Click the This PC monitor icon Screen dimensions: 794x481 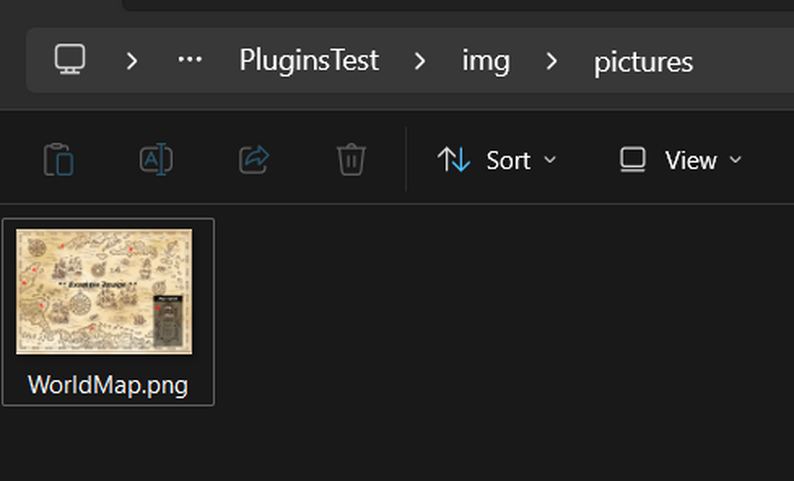(69, 60)
